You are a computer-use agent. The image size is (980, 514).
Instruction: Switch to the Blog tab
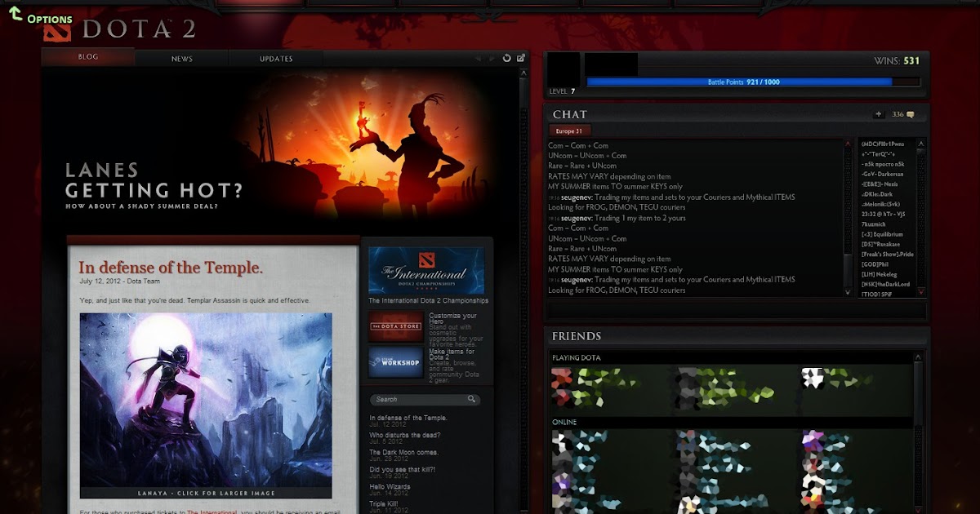[x=88, y=57]
